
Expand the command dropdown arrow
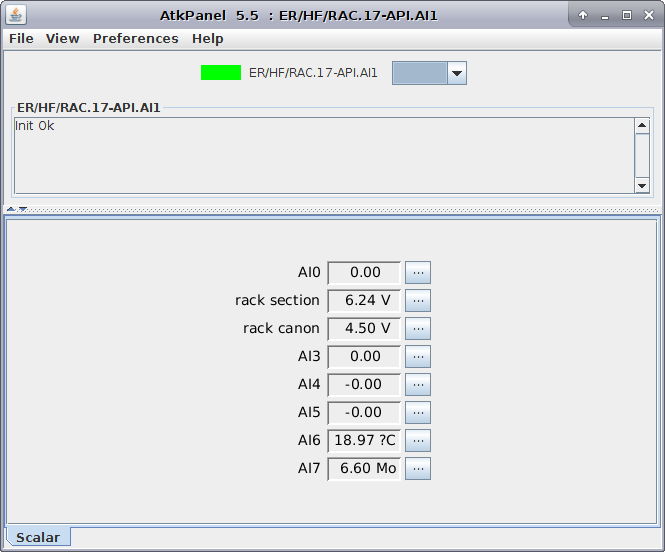coord(456,73)
